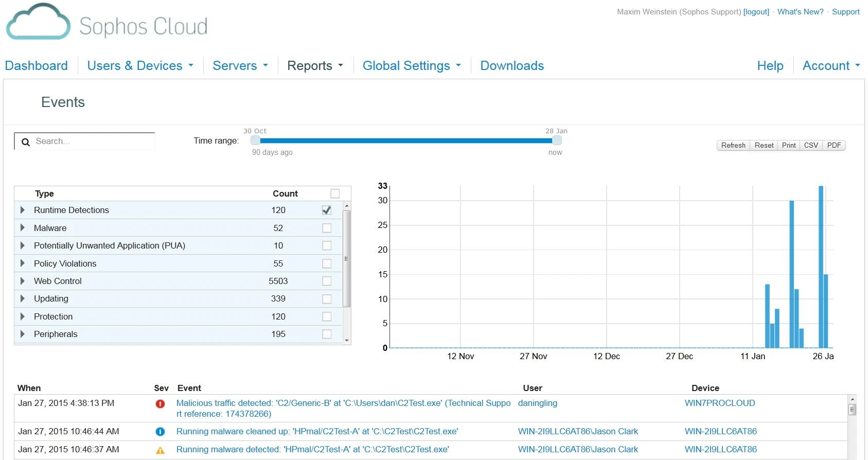Click the search magnifier icon
Screen dimensions: 868x460
[26, 141]
